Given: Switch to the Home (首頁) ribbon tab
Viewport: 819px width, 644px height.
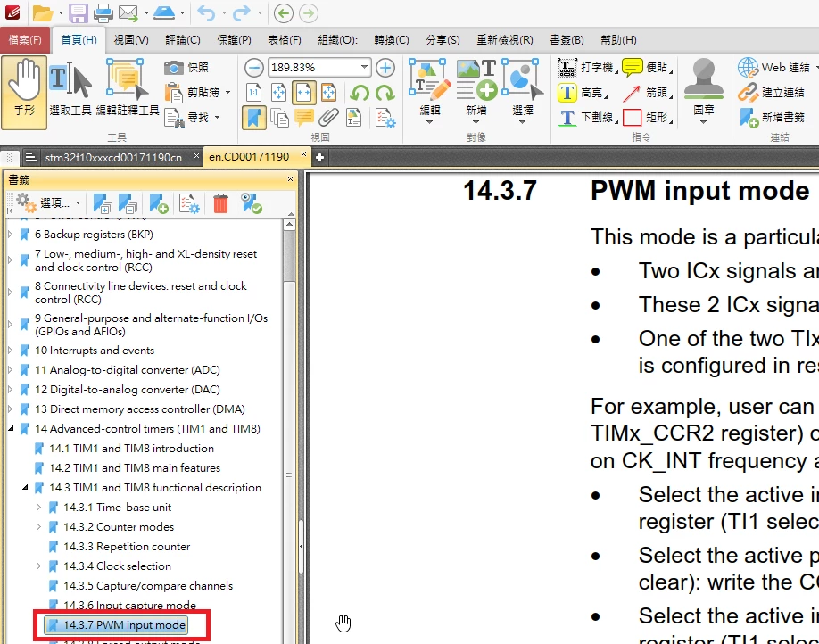Looking at the screenshot, I should click(x=79, y=40).
